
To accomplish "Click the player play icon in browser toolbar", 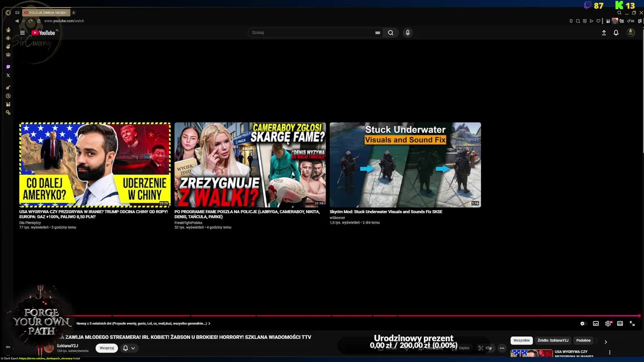I will [591, 21].
